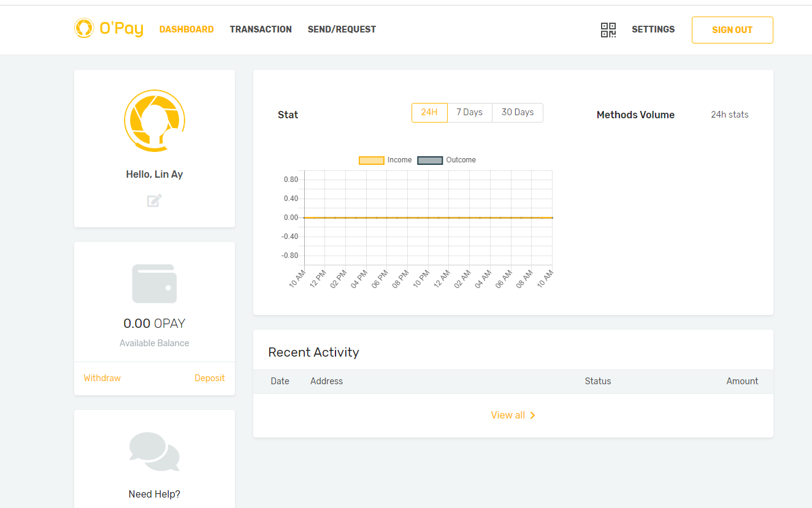Click the profile avatar image
Viewport: 812px width, 508px height.
tap(155, 121)
